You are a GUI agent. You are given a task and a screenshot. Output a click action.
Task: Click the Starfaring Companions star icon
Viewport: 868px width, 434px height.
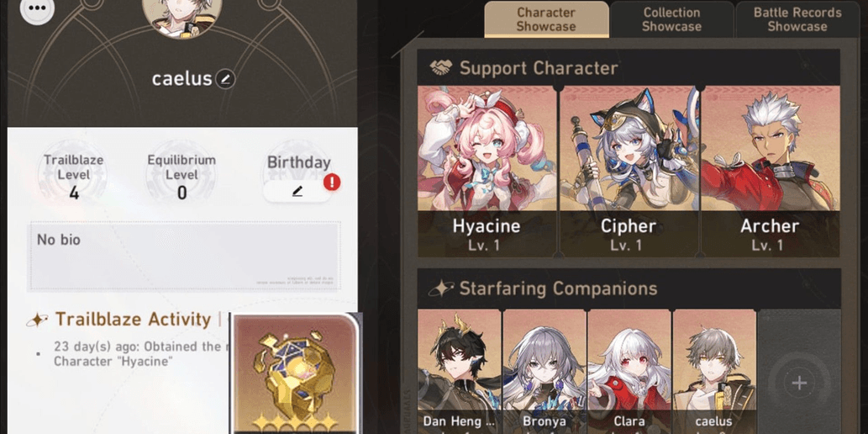[441, 288]
